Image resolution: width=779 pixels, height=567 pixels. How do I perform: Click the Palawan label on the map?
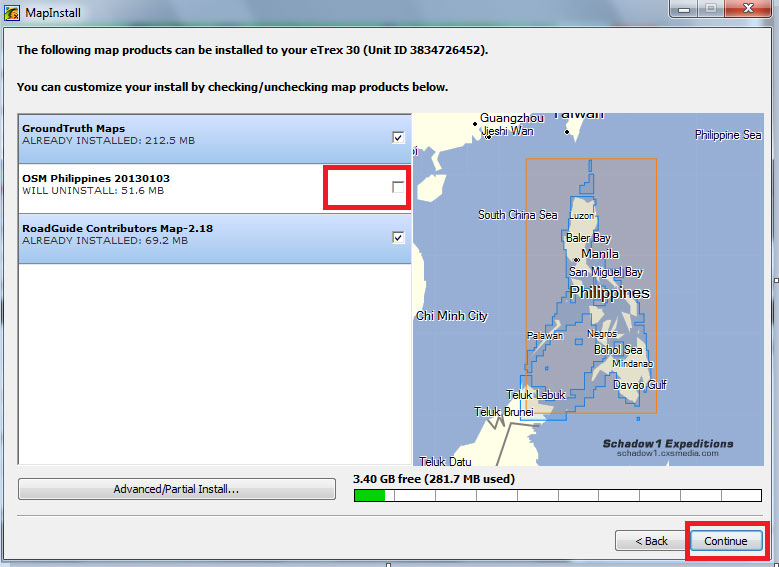(x=545, y=335)
